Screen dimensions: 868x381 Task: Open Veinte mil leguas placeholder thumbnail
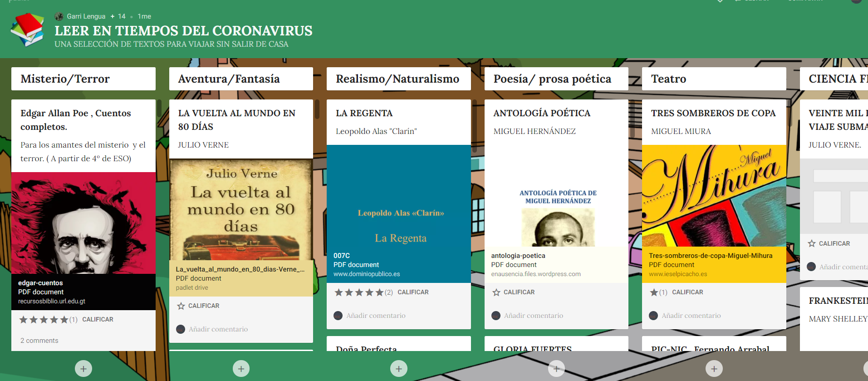(x=834, y=196)
